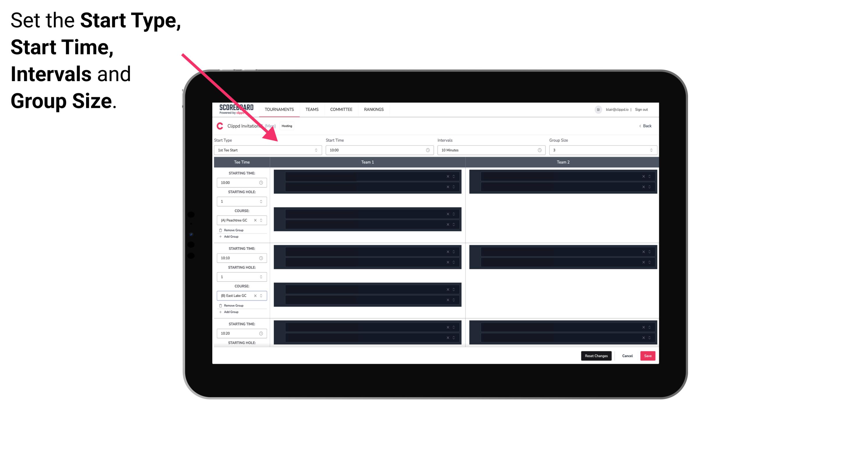This screenshot has width=868, height=467.
Task: Click the Back navigation icon
Action: (640, 126)
